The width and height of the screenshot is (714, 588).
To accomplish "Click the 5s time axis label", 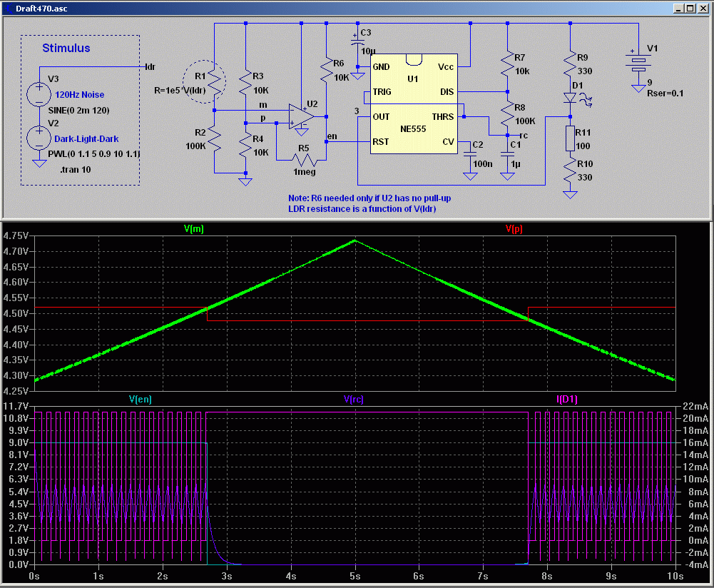I will pos(355,576).
